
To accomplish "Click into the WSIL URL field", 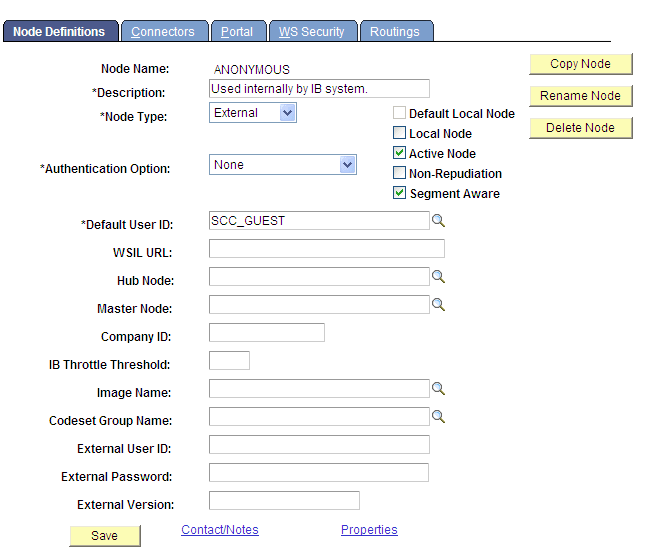I will click(x=327, y=248).
